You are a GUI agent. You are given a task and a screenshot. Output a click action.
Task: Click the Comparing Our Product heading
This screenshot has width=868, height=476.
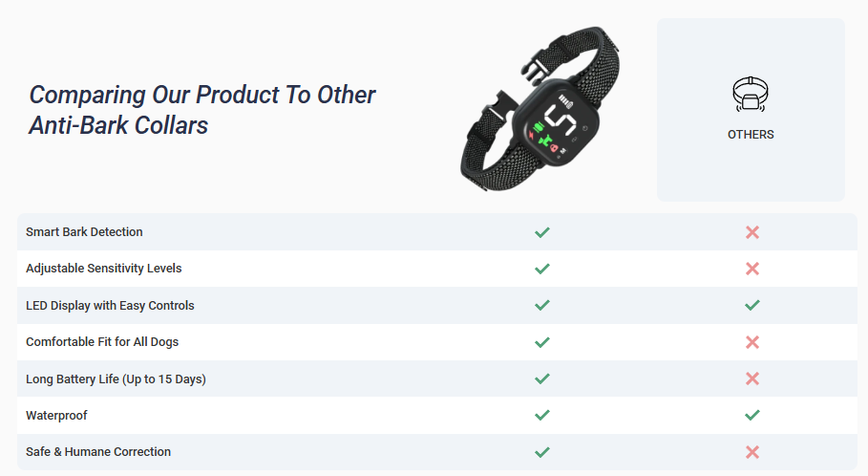(202, 110)
